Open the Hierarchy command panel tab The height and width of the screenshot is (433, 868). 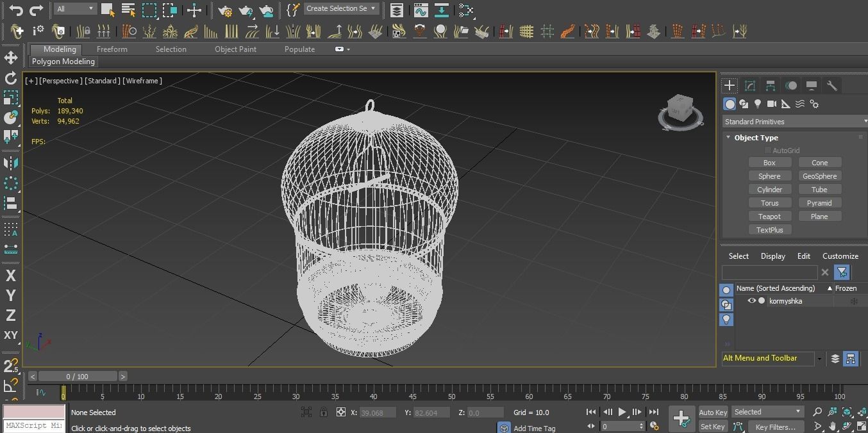click(771, 86)
